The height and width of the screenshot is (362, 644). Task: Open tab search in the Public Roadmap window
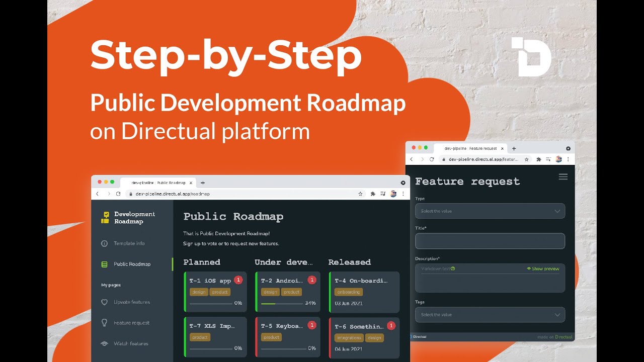403,183
